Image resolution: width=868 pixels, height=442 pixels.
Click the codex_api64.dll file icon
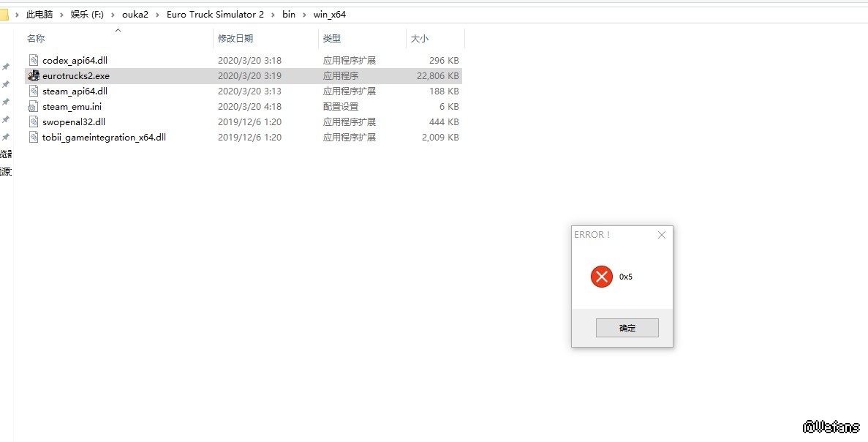(33, 61)
